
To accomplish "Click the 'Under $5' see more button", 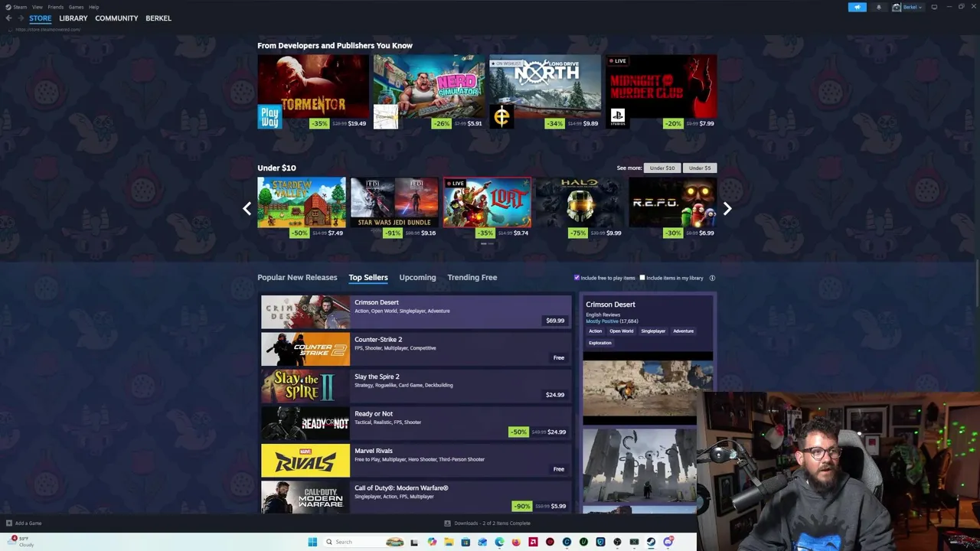I will [700, 168].
